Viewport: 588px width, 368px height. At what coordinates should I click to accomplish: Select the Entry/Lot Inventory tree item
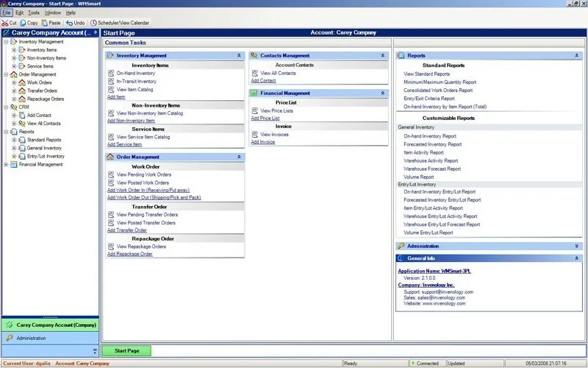[x=46, y=156]
